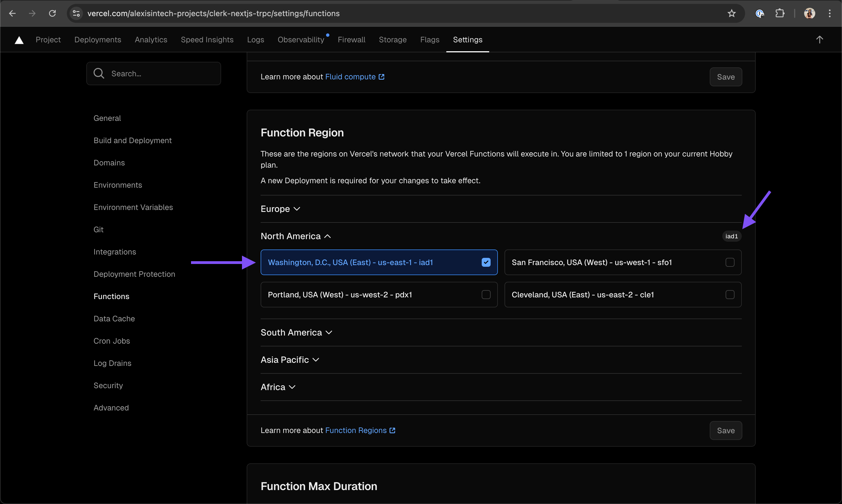
Task: Go to the Logs tab
Action: pos(256,40)
